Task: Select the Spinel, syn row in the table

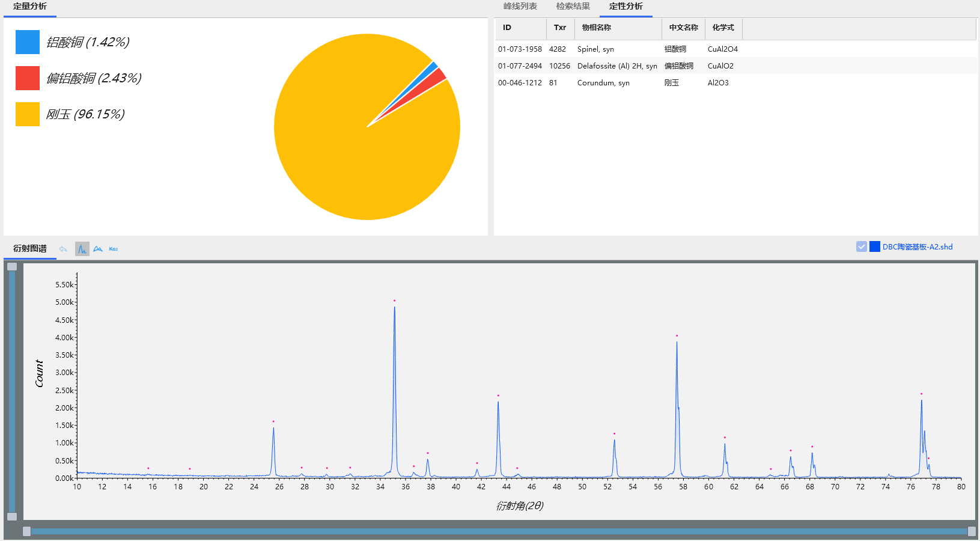Action: click(x=595, y=49)
